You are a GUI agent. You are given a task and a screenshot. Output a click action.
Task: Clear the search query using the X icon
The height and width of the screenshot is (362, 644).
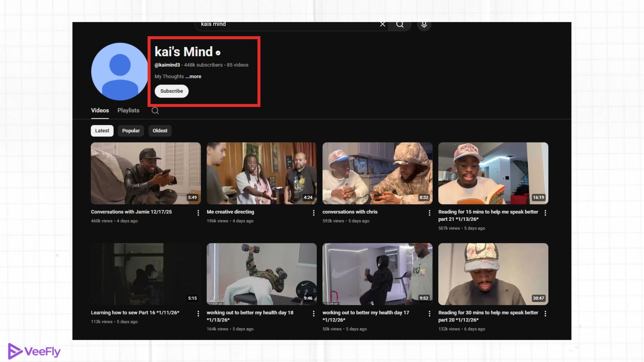point(382,24)
